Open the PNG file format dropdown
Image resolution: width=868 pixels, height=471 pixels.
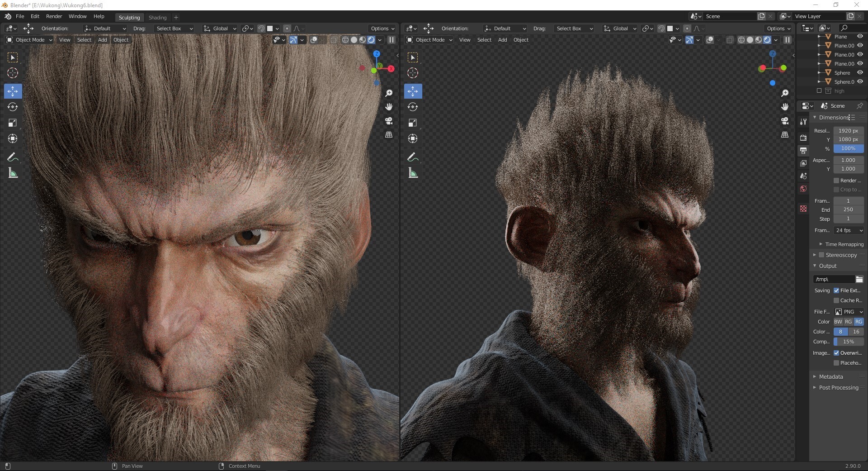click(x=849, y=312)
